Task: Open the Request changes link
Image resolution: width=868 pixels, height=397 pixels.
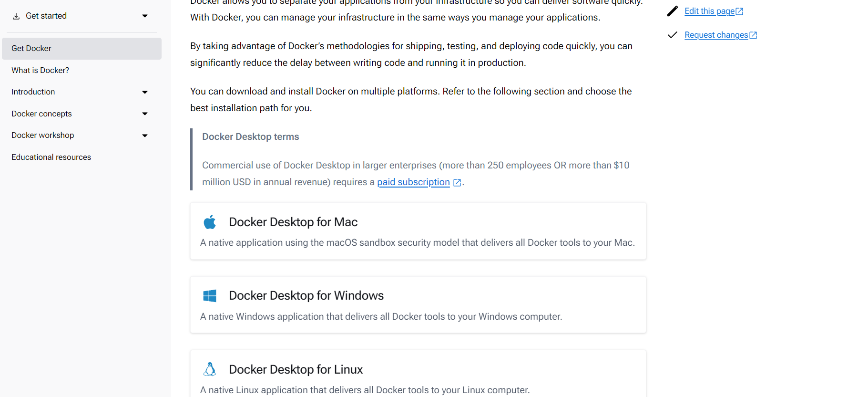Action: pos(716,35)
